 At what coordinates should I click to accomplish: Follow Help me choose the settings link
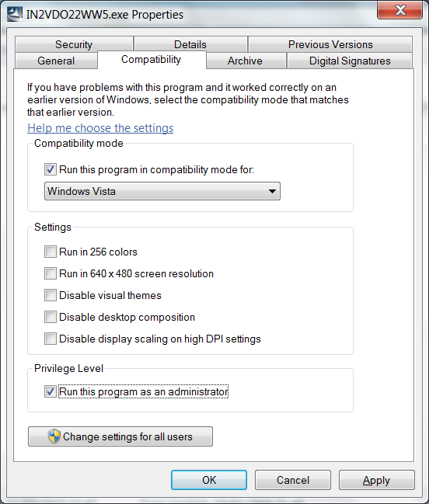(100, 128)
